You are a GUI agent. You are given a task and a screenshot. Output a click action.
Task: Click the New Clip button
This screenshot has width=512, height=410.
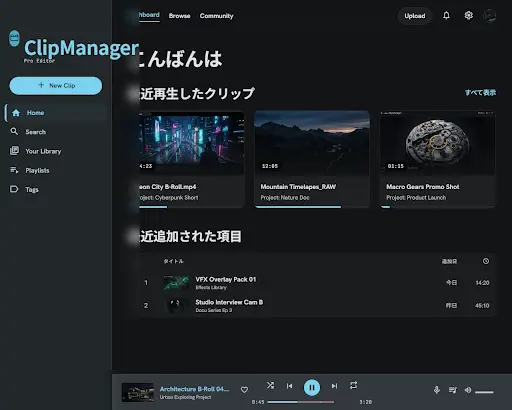pyautogui.click(x=56, y=86)
